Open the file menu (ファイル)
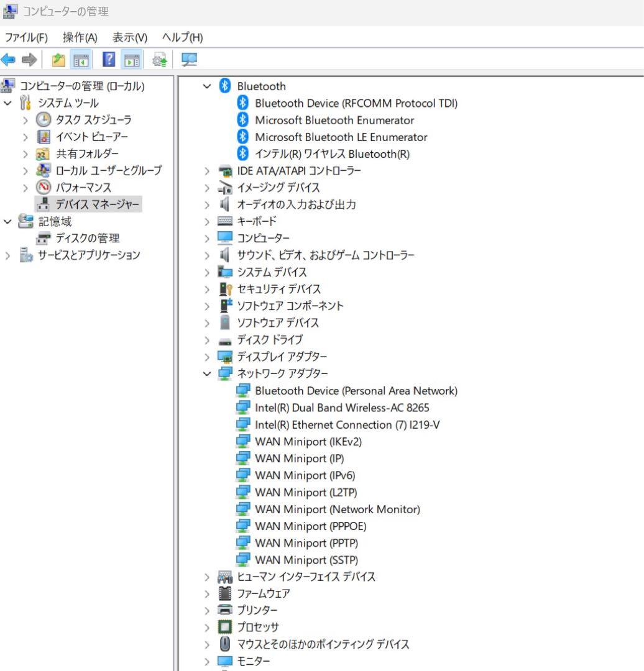 (x=27, y=38)
